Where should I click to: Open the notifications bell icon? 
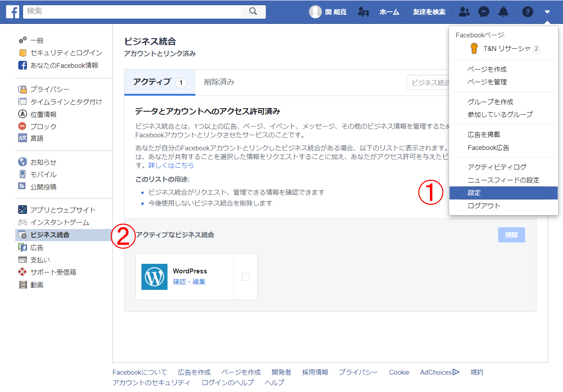pos(503,12)
